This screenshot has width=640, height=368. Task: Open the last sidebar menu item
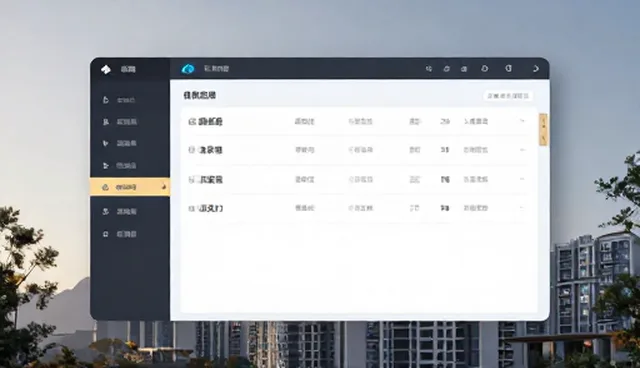point(130,234)
